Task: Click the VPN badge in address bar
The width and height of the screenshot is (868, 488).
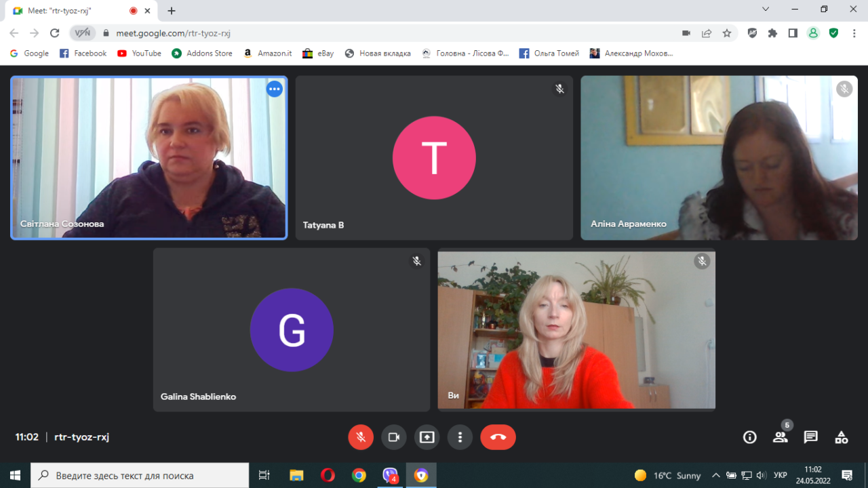Action: tap(82, 33)
